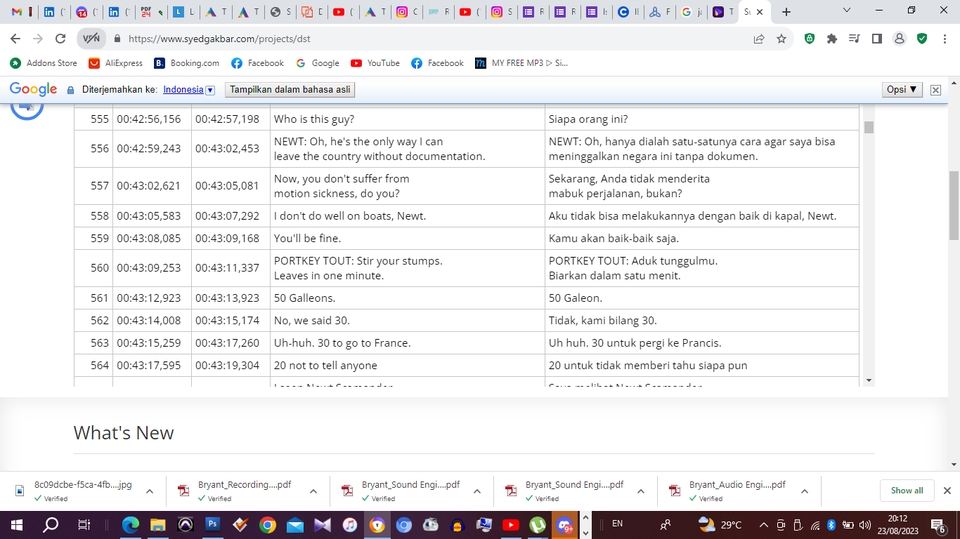Click the page vertical scrollbar thumb

(x=954, y=205)
